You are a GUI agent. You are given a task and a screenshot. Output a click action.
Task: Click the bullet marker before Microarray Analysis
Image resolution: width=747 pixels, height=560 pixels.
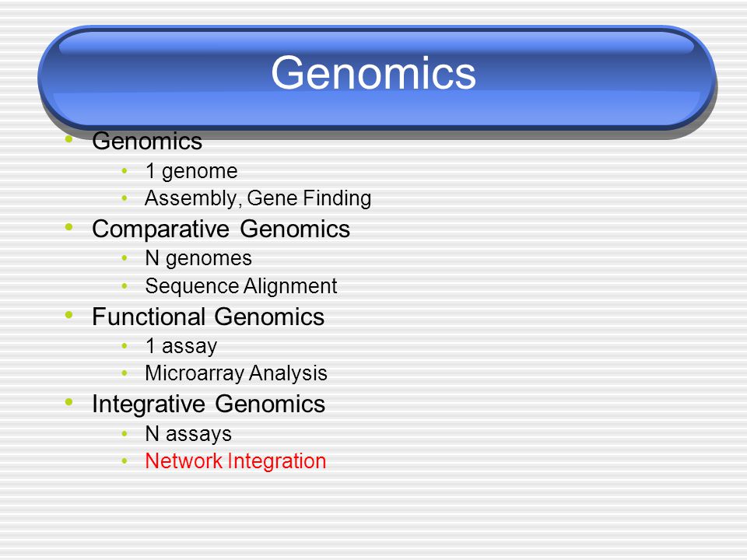124,373
